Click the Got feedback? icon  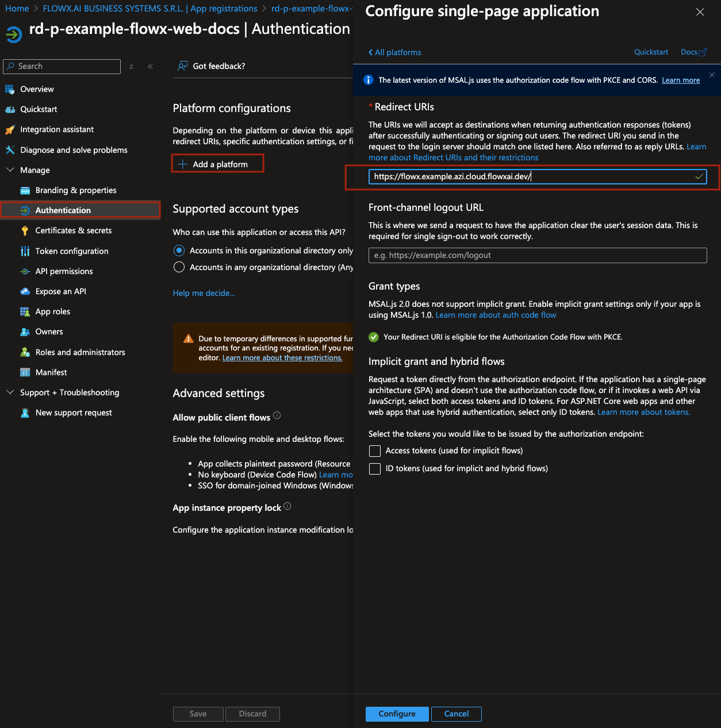(183, 66)
